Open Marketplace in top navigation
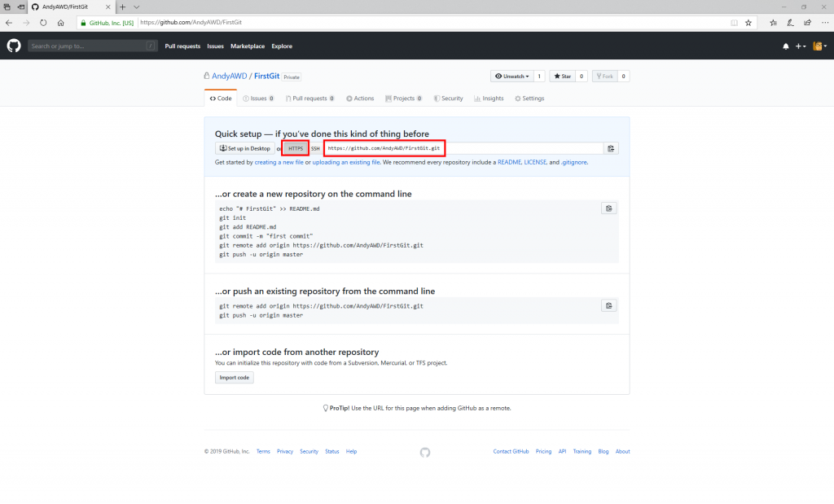This screenshot has height=504, width=834. pos(248,46)
